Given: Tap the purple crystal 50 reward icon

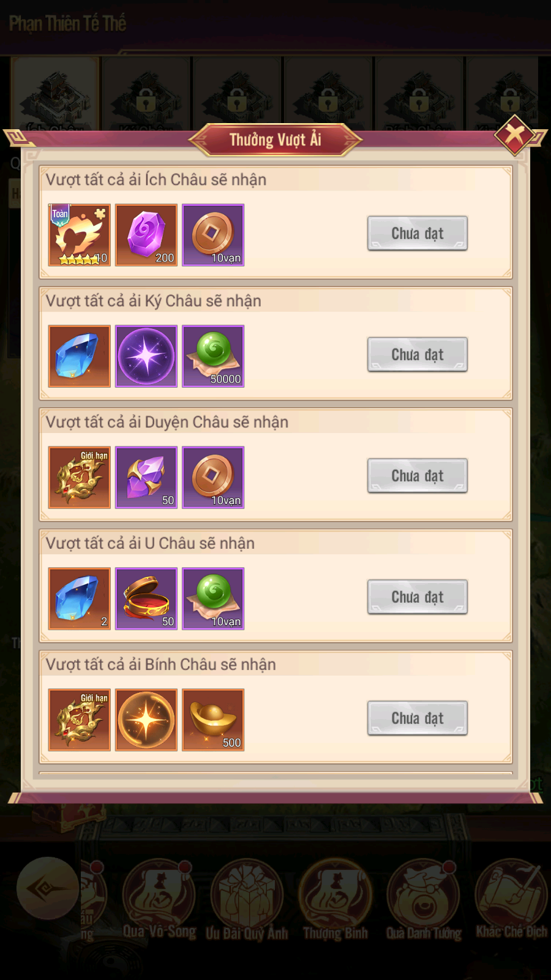Looking at the screenshot, I should coord(146,478).
